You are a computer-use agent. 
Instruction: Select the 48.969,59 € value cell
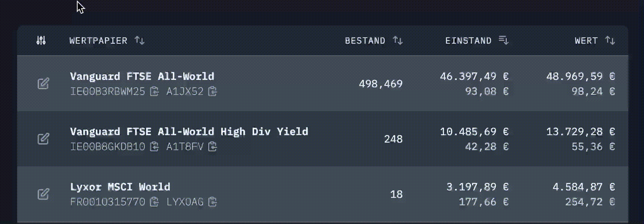pos(580,76)
